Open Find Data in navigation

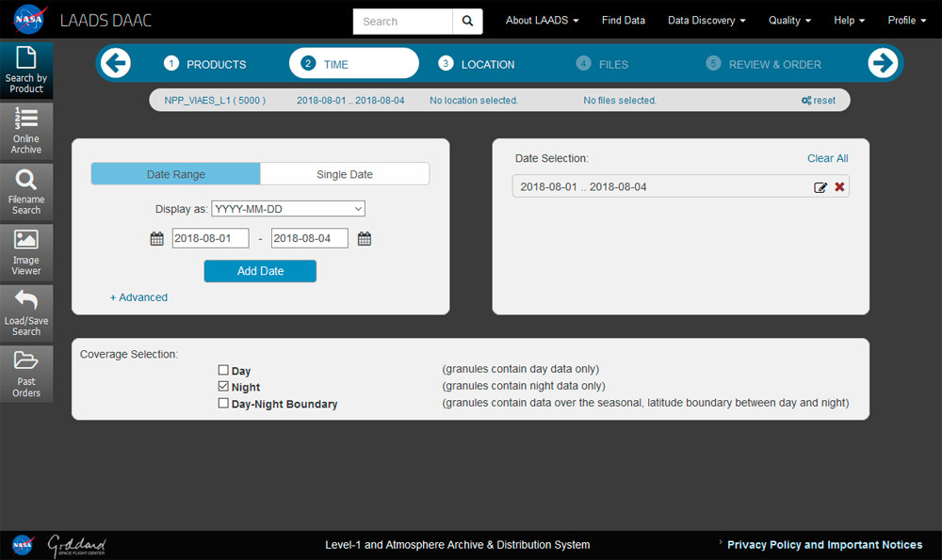pos(624,21)
